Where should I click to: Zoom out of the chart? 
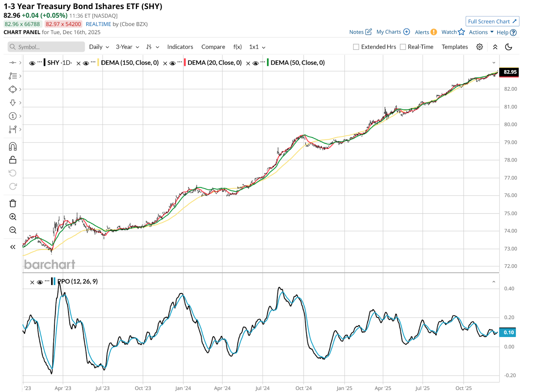13,230
